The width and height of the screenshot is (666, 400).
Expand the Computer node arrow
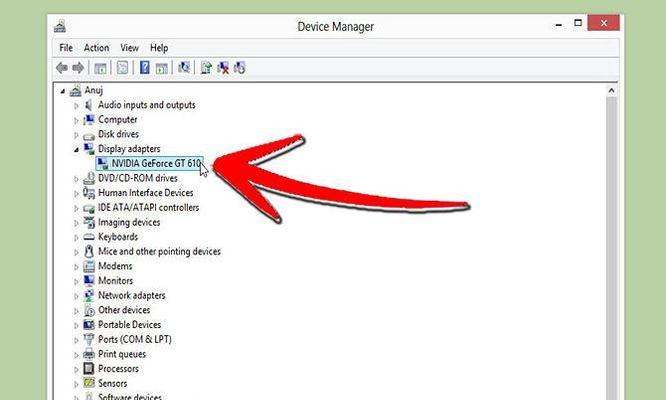(76, 120)
